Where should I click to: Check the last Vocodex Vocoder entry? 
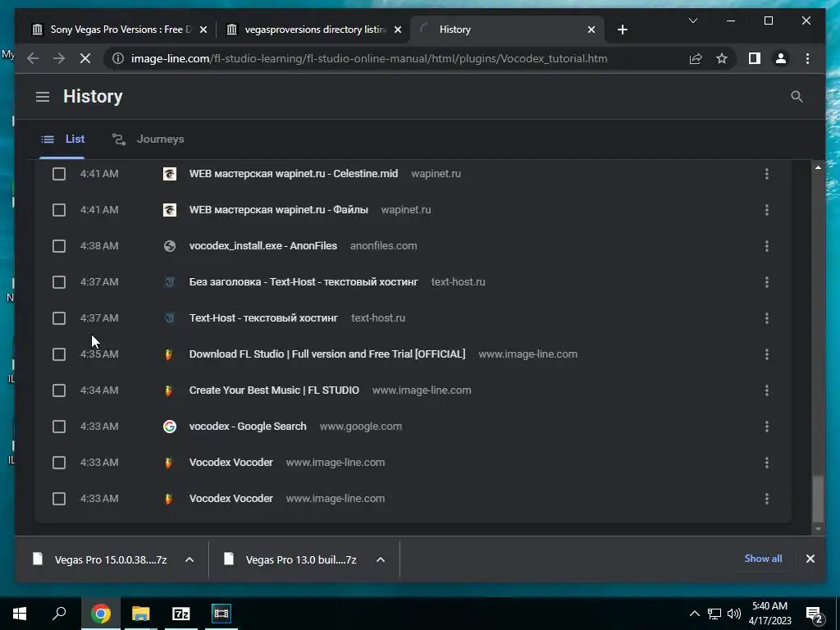[59, 499]
